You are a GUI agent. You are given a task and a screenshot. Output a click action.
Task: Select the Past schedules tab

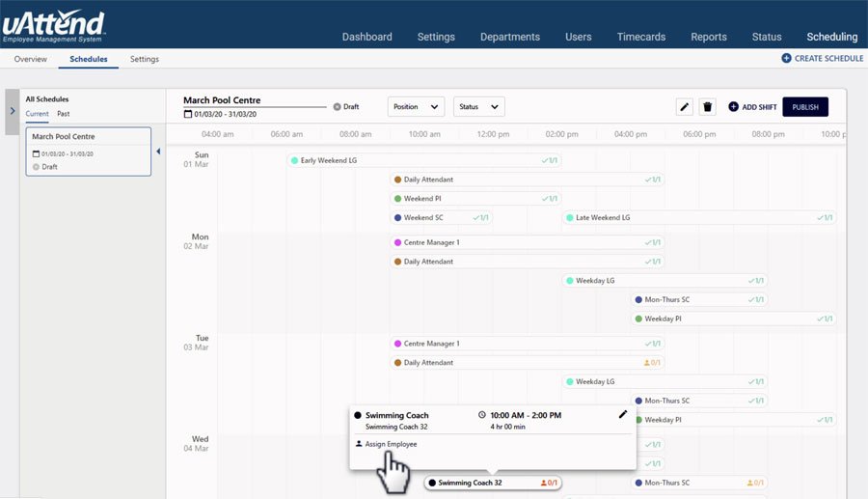pyautogui.click(x=63, y=114)
